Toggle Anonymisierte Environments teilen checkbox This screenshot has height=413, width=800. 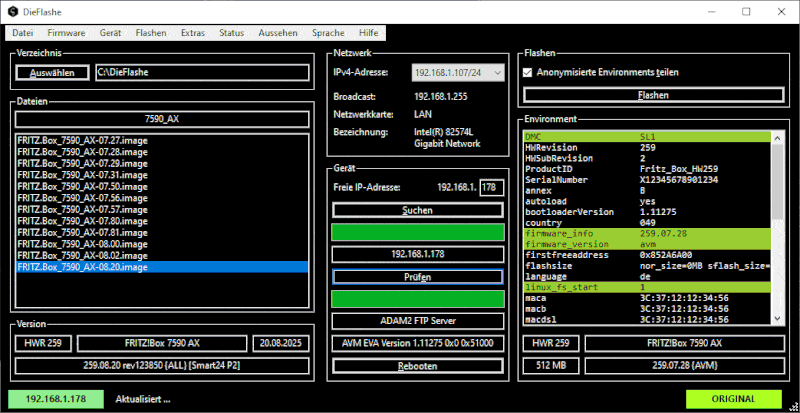point(528,73)
